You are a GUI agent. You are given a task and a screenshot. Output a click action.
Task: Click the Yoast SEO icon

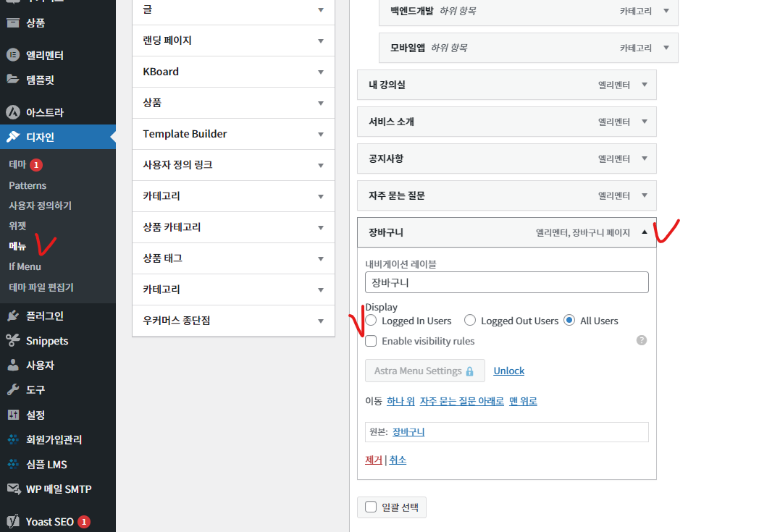13,521
